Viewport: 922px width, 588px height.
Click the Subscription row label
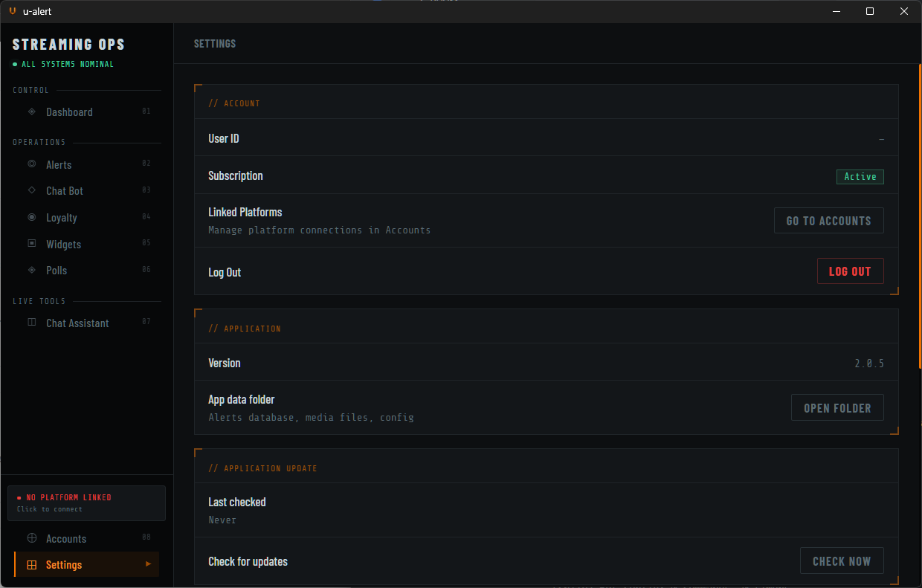(x=236, y=176)
